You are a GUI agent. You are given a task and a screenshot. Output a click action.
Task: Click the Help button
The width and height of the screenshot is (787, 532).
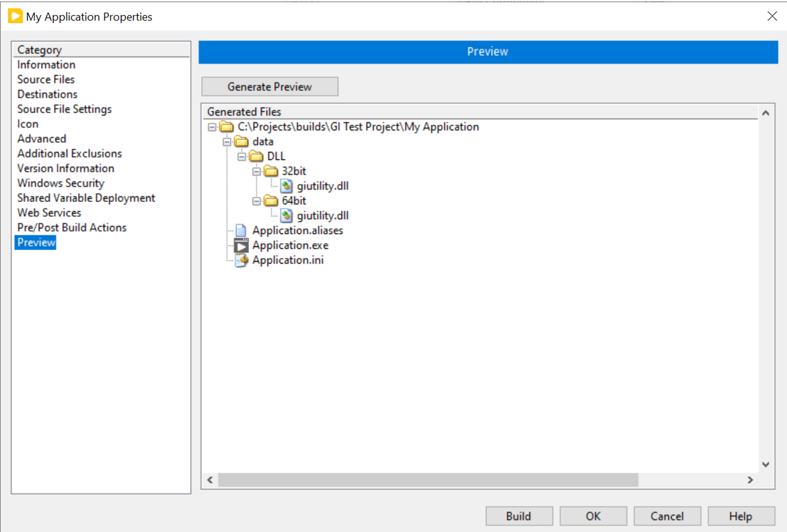click(x=740, y=516)
